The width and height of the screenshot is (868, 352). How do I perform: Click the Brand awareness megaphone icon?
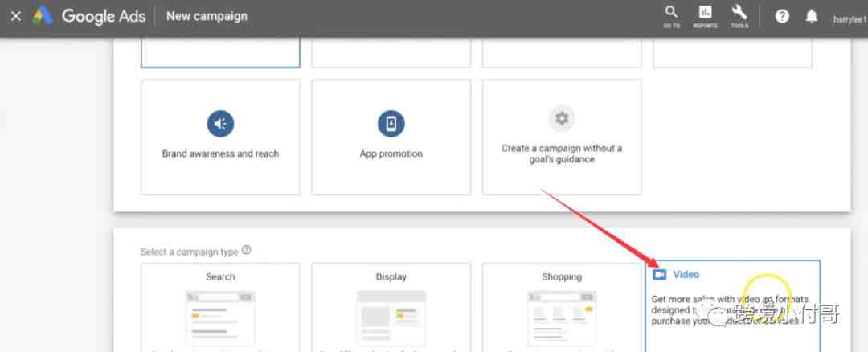[x=220, y=124]
